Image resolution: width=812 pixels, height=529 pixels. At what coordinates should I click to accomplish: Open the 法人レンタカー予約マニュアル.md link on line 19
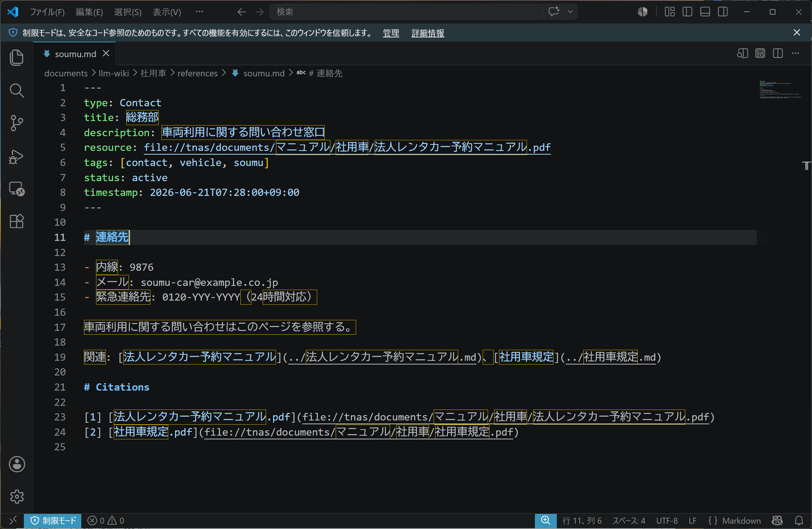[382, 357]
